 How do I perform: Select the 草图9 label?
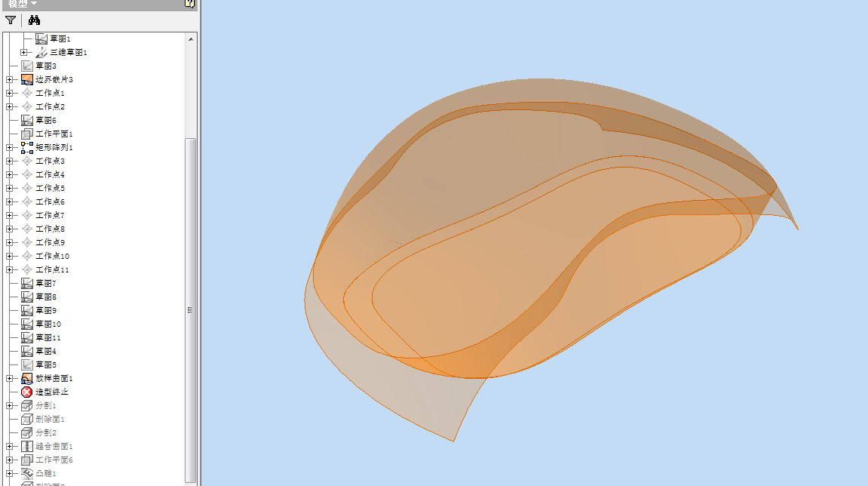46,310
